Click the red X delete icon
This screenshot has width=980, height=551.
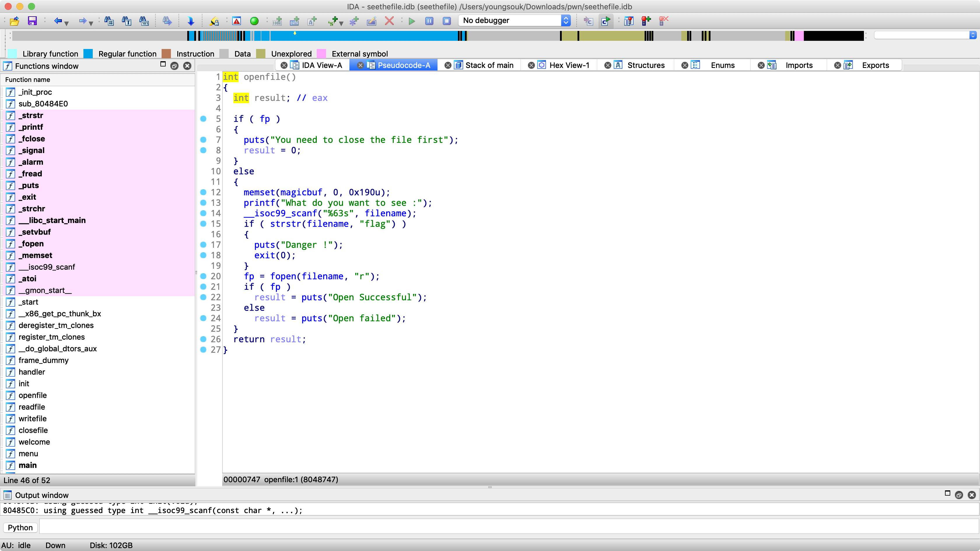[389, 21]
